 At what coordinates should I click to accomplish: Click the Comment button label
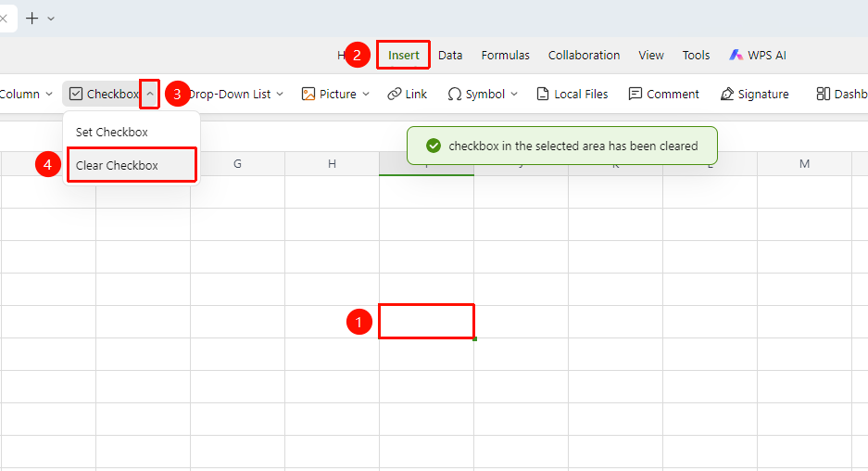tap(673, 95)
